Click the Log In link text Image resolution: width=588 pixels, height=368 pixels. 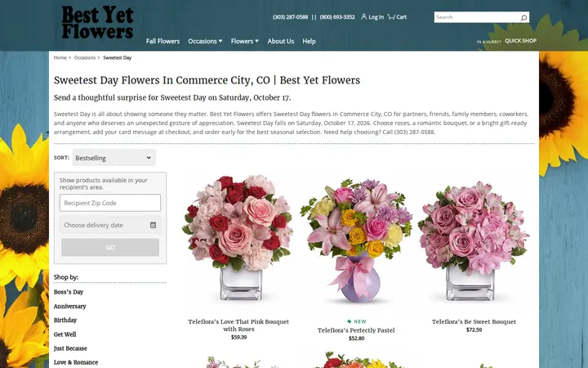coord(376,17)
